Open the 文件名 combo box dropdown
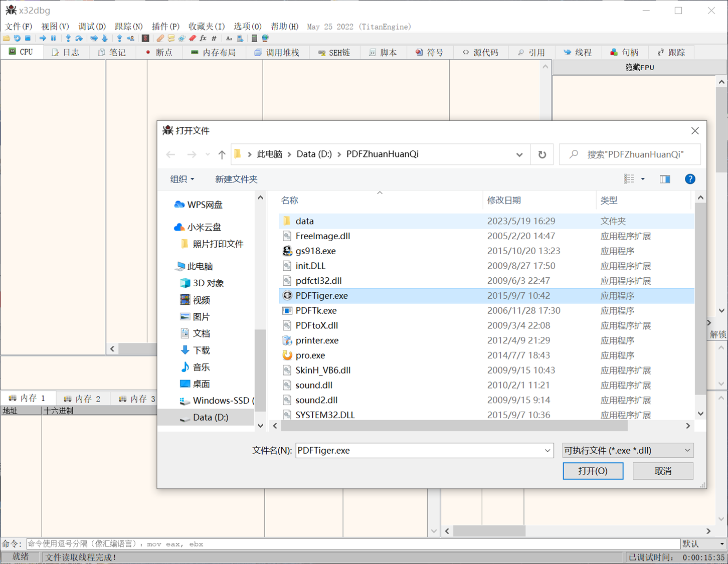The image size is (728, 564). pos(548,450)
